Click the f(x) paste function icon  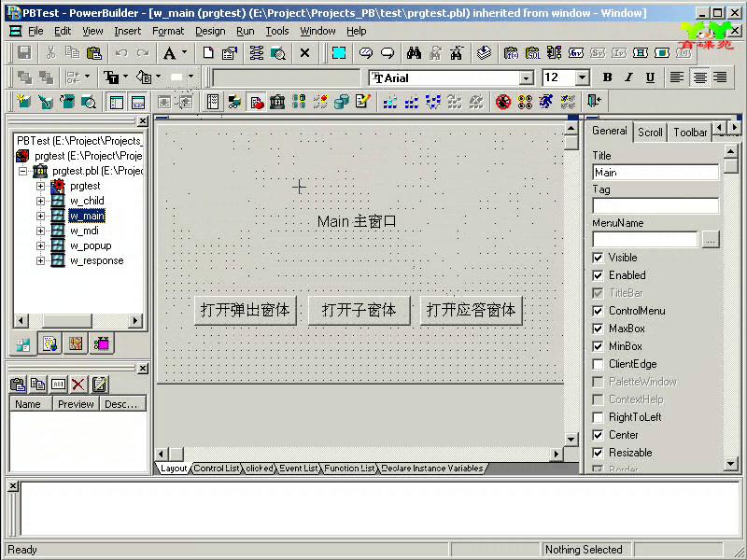pyautogui.click(x=511, y=52)
